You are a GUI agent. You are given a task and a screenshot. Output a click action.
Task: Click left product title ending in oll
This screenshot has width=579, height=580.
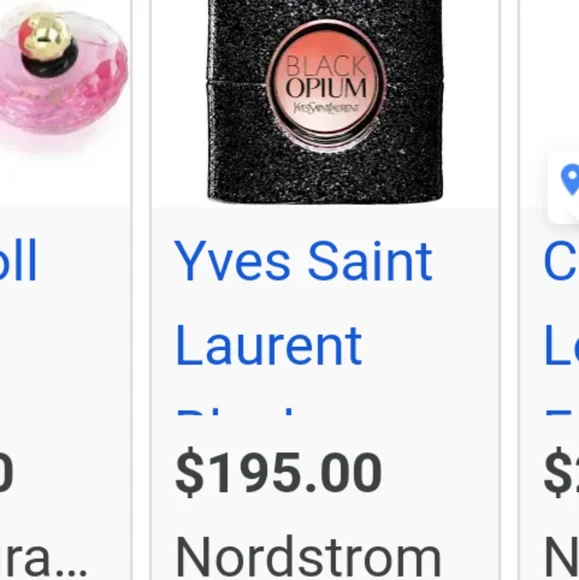[x=18, y=260]
